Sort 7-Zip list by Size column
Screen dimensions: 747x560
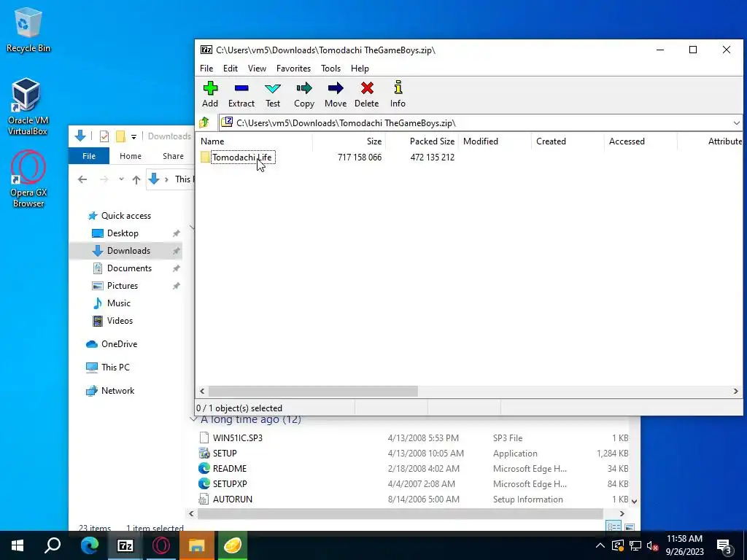click(349, 141)
